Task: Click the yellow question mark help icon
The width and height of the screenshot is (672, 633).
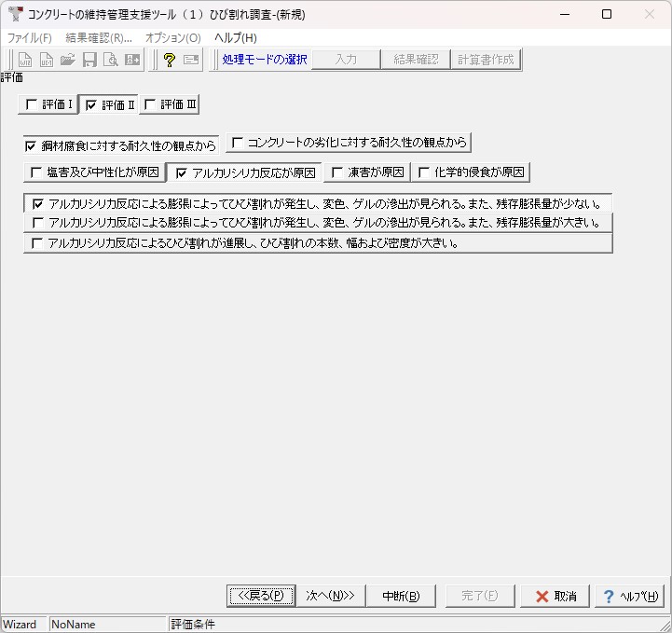Action: coord(170,60)
